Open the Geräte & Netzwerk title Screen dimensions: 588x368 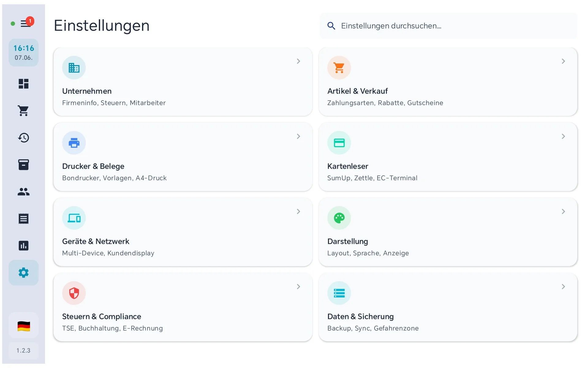click(96, 241)
